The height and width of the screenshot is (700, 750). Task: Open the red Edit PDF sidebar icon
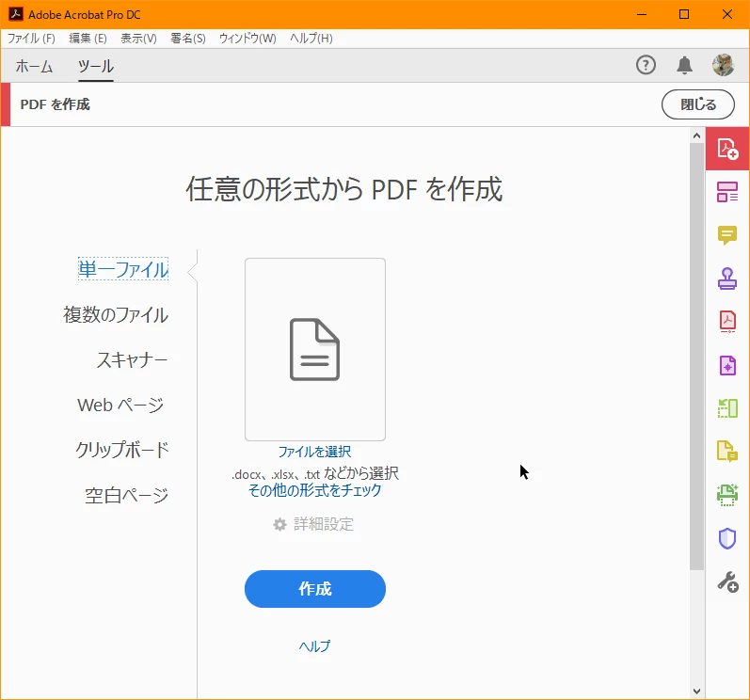727,322
